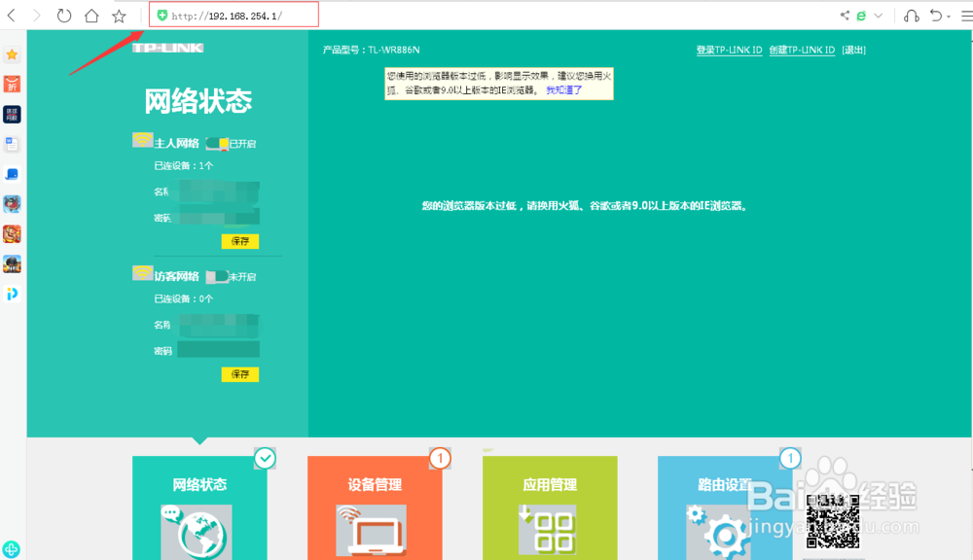
Task: Bookmark page with star icon in toolbar
Action: 119,16
